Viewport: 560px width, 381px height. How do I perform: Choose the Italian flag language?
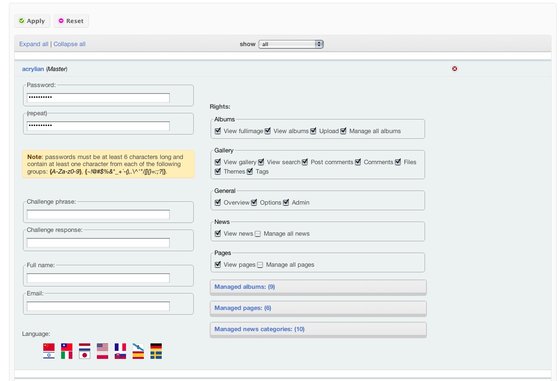[x=67, y=355]
